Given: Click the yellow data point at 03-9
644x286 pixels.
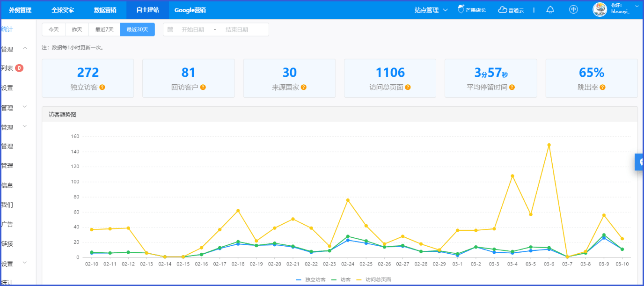Looking at the screenshot, I should tap(604, 215).
